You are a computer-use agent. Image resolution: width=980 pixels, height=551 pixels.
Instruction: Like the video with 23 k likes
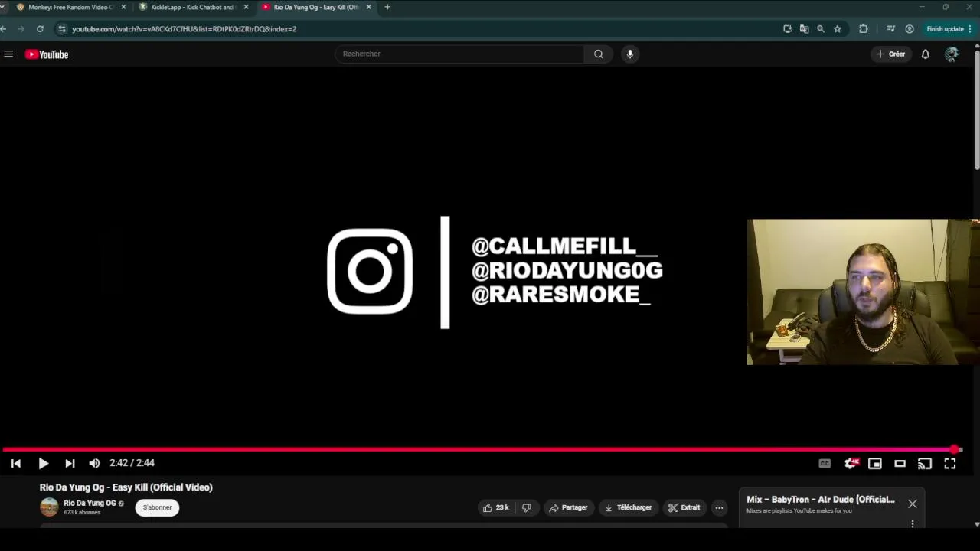(496, 507)
